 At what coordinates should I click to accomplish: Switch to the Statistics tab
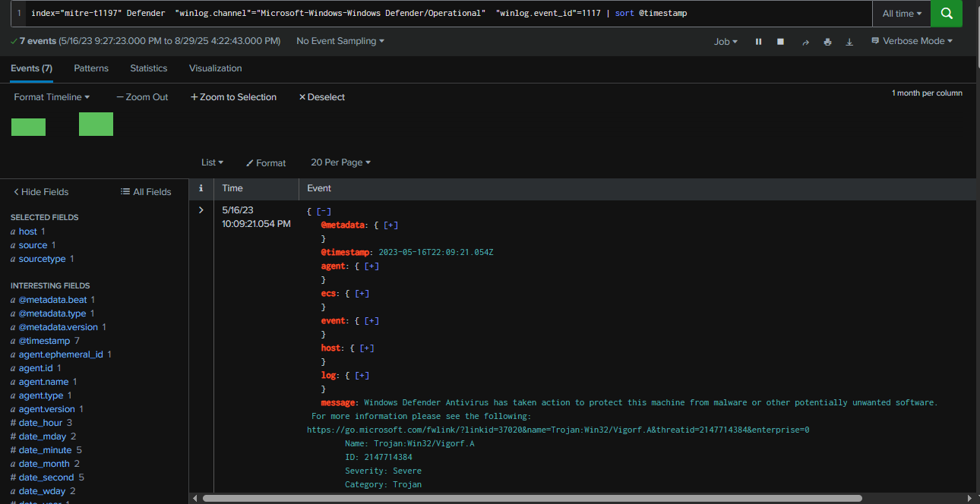click(148, 68)
